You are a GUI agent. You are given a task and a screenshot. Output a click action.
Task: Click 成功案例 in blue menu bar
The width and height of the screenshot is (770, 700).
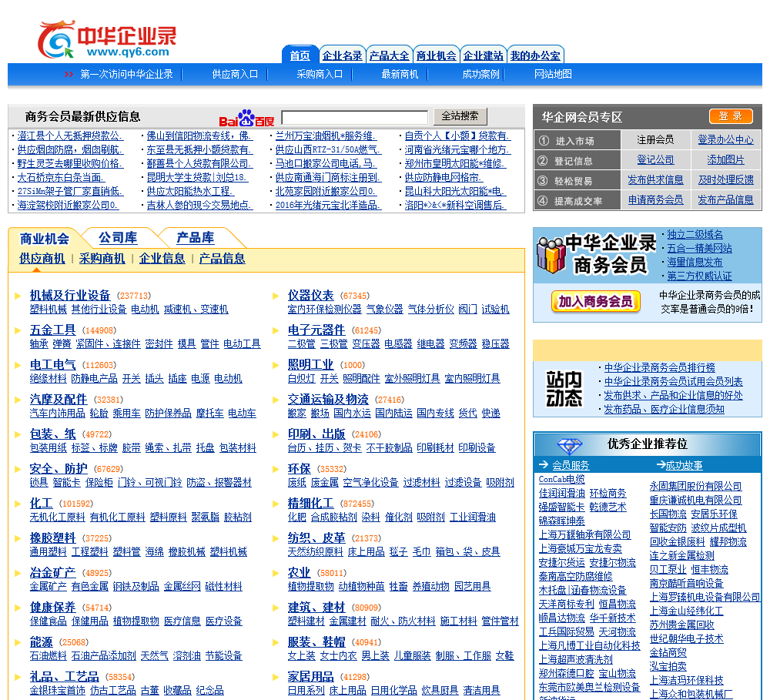point(480,74)
